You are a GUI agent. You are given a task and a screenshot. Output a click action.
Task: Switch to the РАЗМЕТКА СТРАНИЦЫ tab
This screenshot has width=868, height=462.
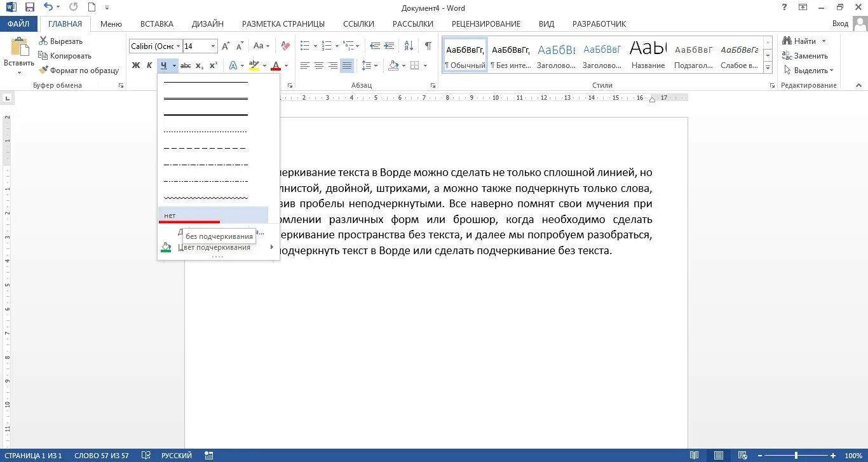pos(283,24)
